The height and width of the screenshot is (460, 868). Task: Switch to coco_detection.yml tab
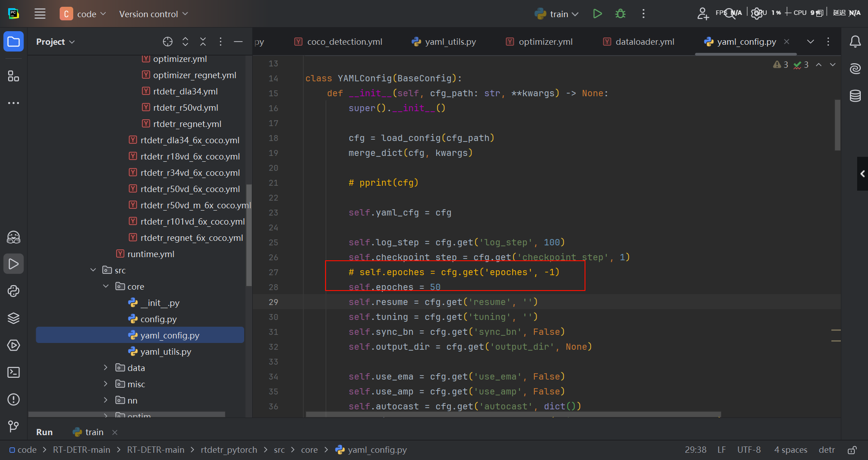click(338, 42)
